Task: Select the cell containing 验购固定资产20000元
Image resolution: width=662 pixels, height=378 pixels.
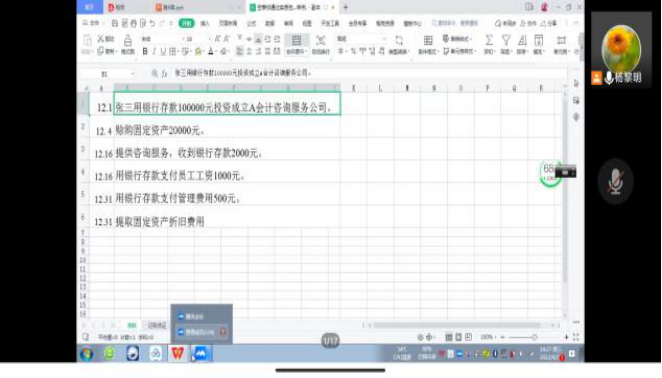Action: click(227, 131)
